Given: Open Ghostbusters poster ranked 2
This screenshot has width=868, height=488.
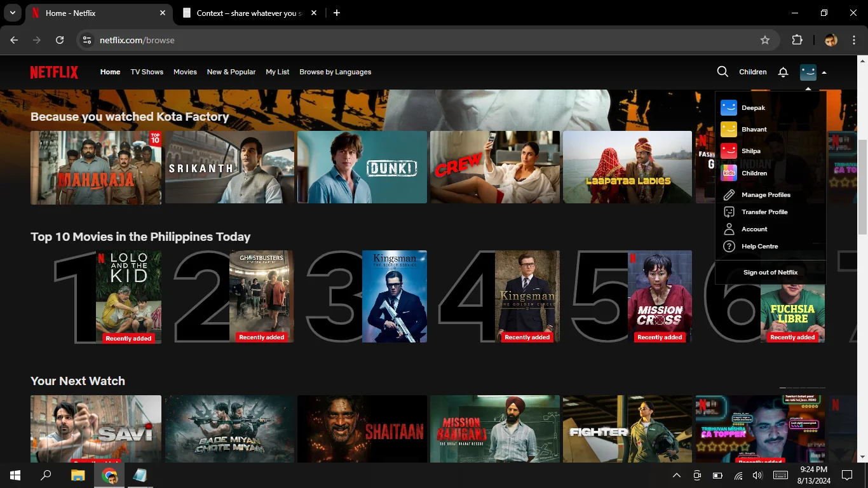Looking at the screenshot, I should tap(261, 297).
